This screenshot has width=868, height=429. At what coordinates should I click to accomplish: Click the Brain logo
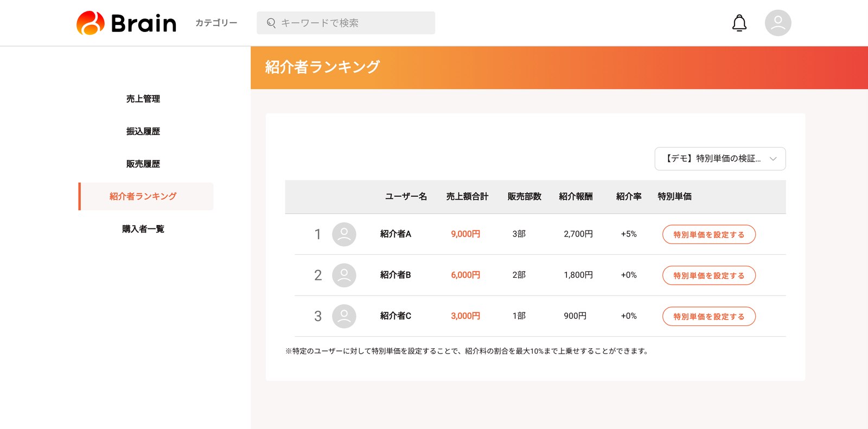point(126,23)
